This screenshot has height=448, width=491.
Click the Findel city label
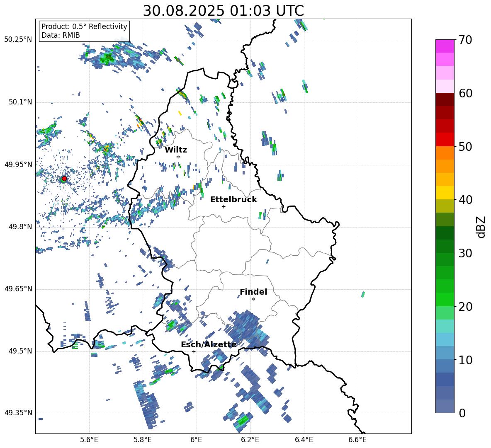253,292
